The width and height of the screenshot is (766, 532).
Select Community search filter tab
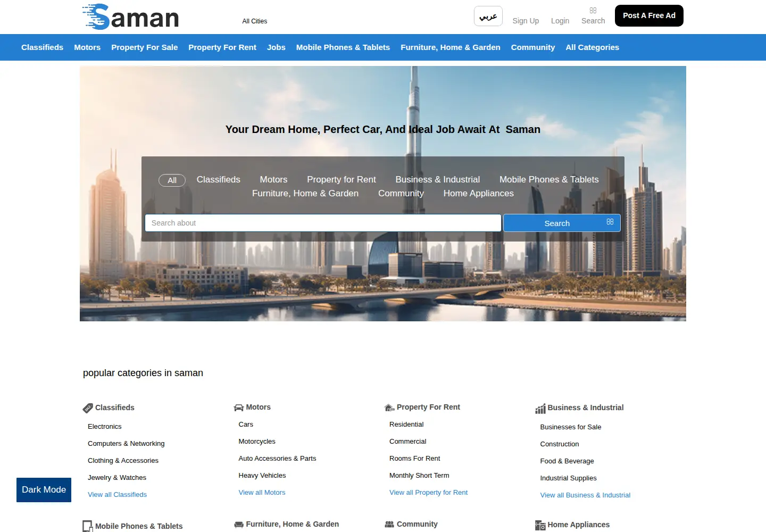click(x=401, y=194)
